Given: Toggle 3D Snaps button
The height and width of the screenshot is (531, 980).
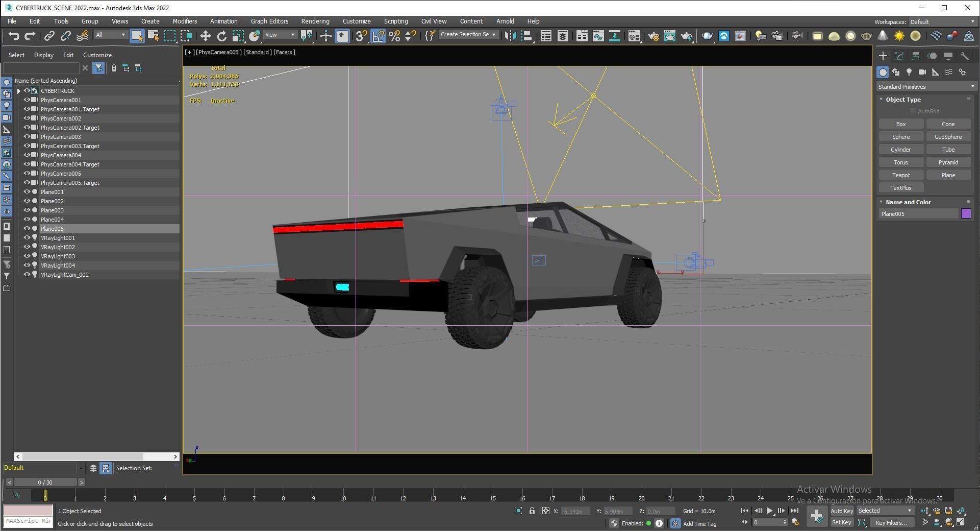Looking at the screenshot, I should tap(361, 36).
